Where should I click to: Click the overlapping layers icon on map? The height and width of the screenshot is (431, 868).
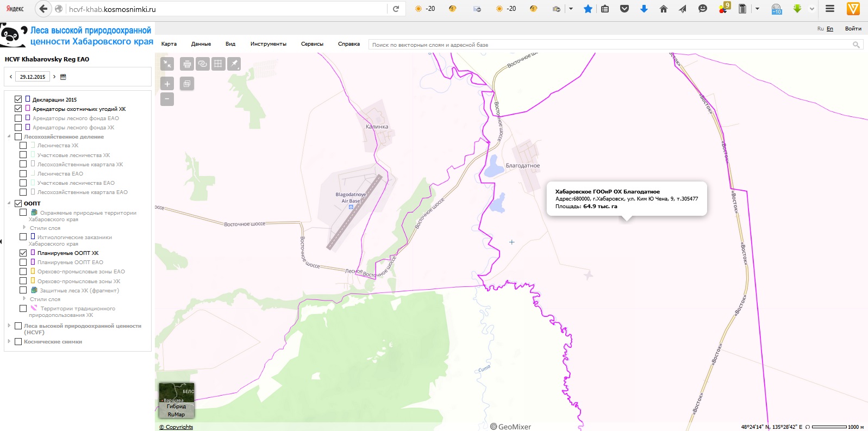click(187, 84)
